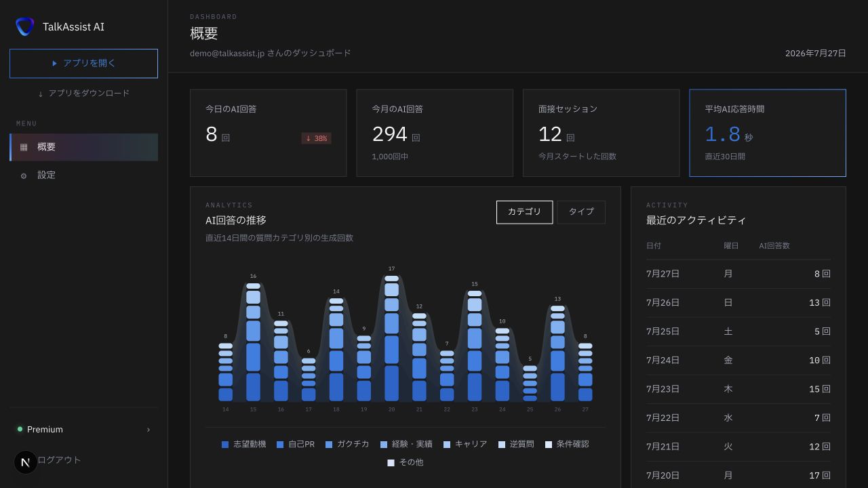Click the 日付 column header
This screenshot has width=868, height=488.
654,246
